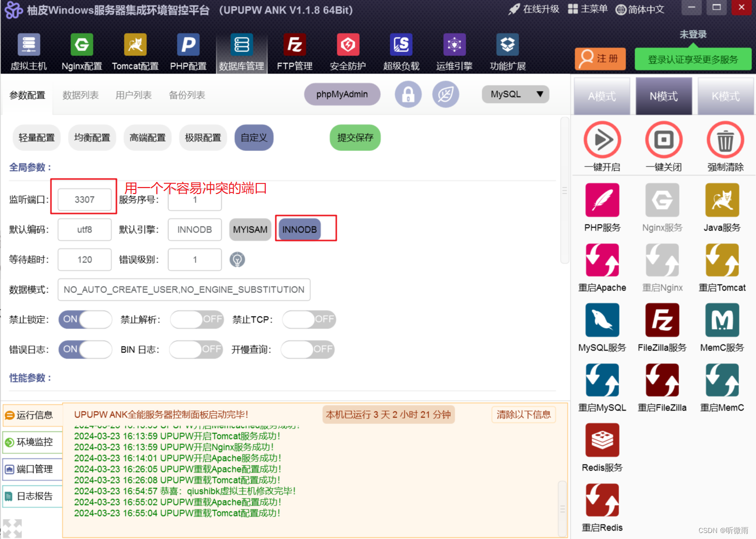
Task: Click 重启Apache restart icon
Action: [x=602, y=260]
